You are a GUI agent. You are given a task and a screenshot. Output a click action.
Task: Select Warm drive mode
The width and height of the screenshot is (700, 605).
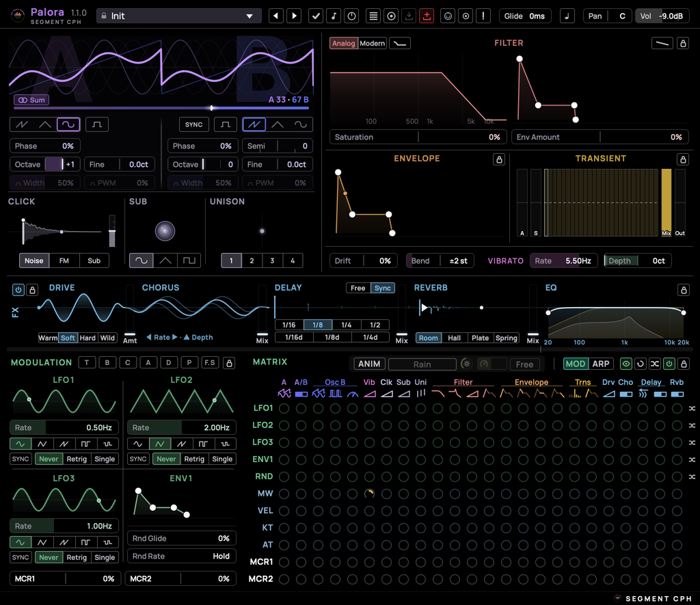click(48, 338)
